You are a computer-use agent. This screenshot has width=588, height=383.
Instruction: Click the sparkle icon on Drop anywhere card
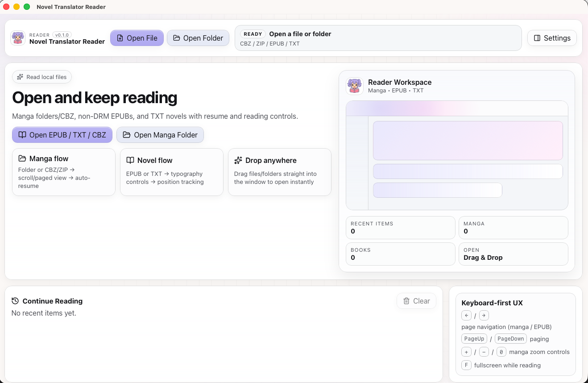pyautogui.click(x=238, y=160)
